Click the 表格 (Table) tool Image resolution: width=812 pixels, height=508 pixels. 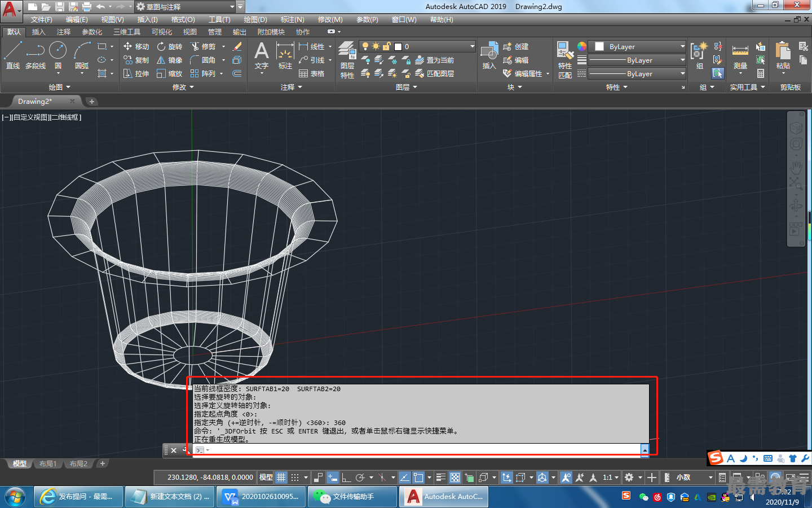point(311,73)
